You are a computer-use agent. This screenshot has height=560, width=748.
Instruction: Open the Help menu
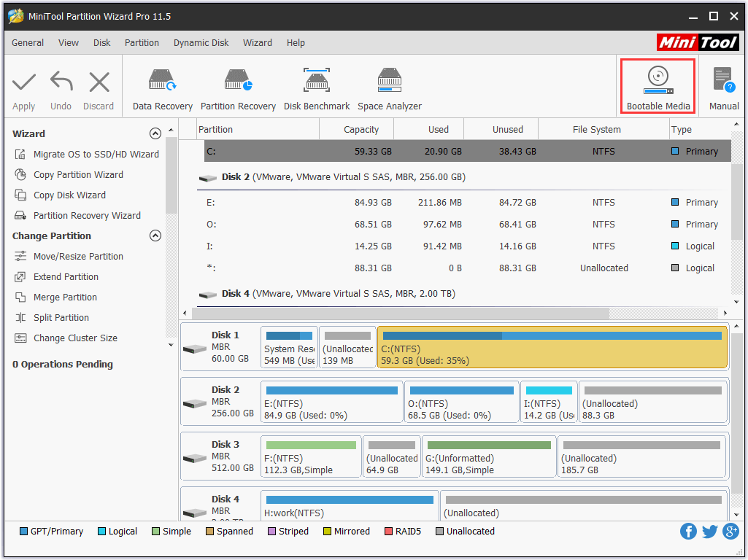[296, 42]
